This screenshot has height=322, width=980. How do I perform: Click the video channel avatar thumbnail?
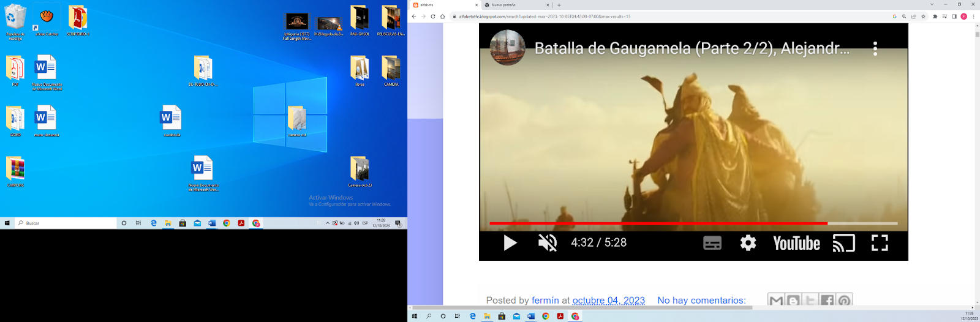[x=508, y=47]
